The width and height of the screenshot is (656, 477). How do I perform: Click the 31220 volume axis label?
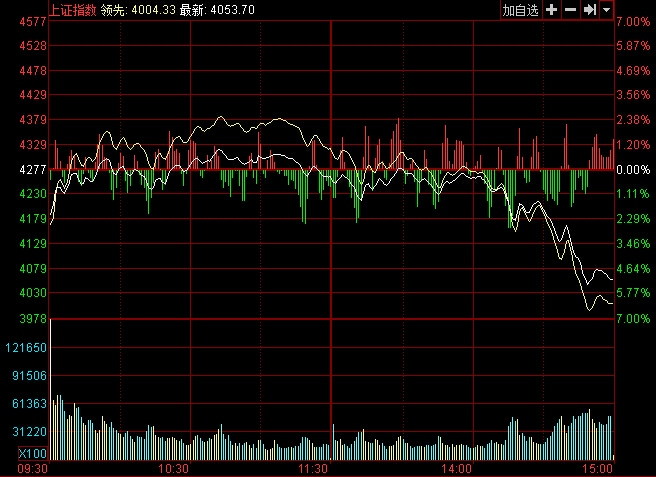click(x=30, y=431)
